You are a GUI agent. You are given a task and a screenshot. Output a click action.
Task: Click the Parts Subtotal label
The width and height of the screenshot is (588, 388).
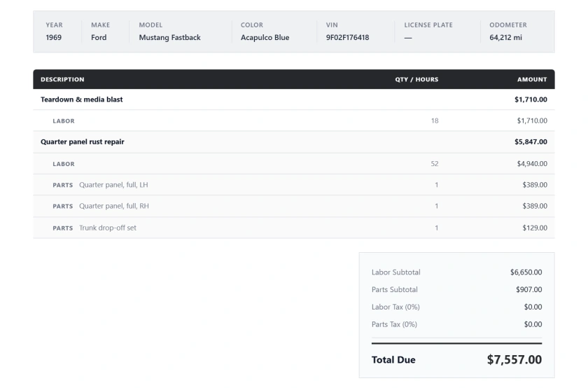coord(395,290)
